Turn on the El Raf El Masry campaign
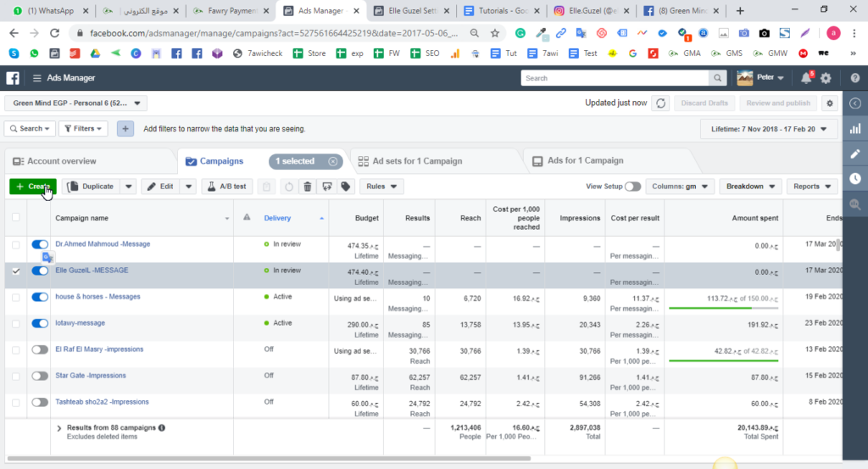 pos(40,349)
